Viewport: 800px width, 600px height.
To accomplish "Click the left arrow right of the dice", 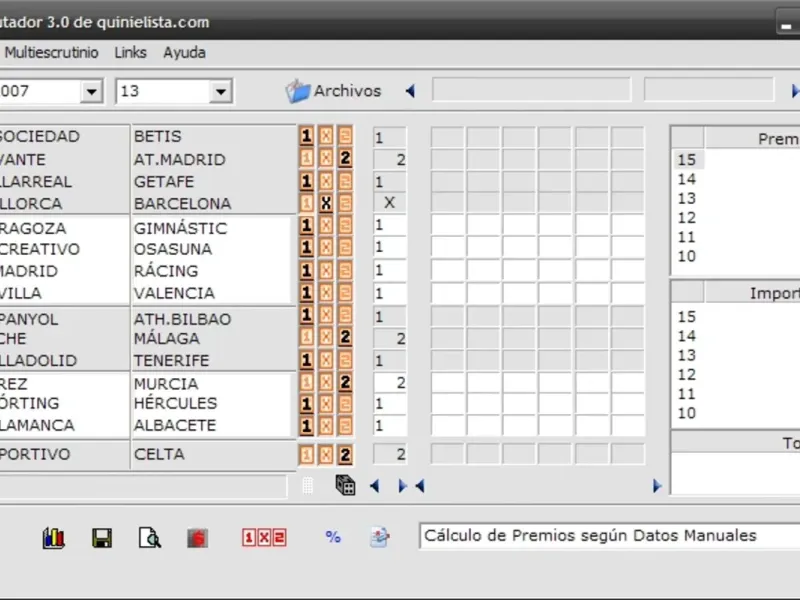I will point(374,486).
